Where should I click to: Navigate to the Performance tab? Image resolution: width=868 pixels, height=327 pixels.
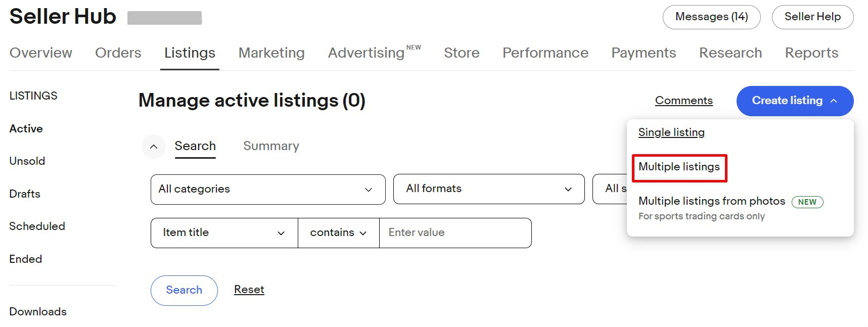(545, 53)
